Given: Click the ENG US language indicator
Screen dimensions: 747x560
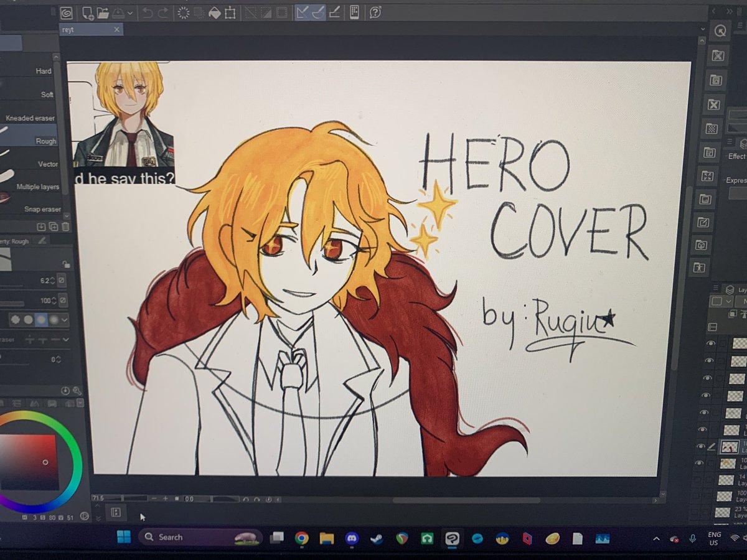Looking at the screenshot, I should 715,539.
